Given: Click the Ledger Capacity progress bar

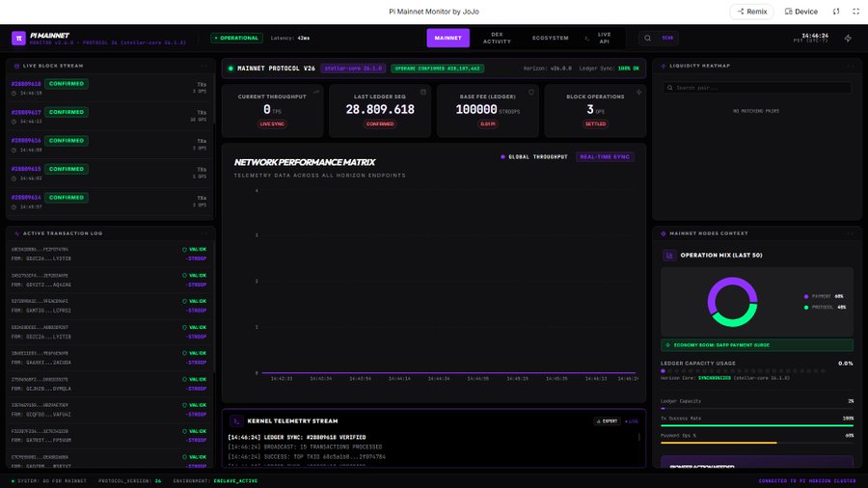Looking at the screenshot, I should point(757,408).
